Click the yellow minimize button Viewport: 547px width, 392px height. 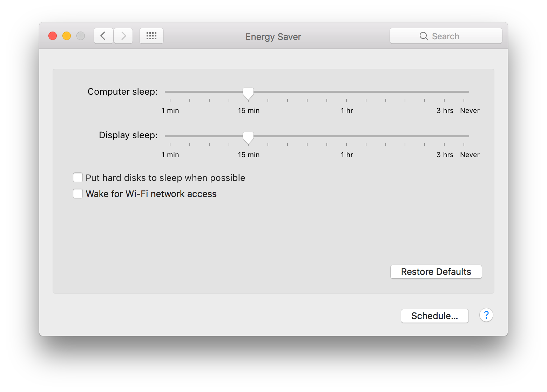click(x=66, y=35)
